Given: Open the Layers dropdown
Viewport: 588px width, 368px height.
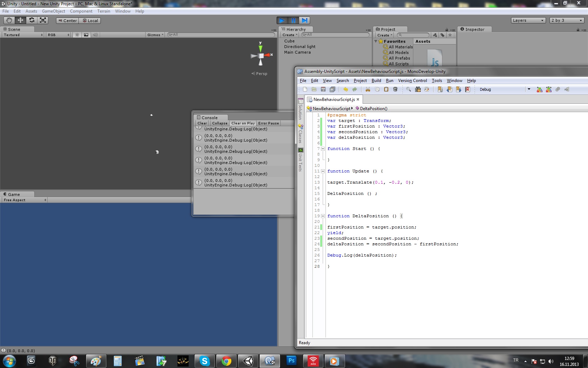Looking at the screenshot, I should pyautogui.click(x=528, y=20).
